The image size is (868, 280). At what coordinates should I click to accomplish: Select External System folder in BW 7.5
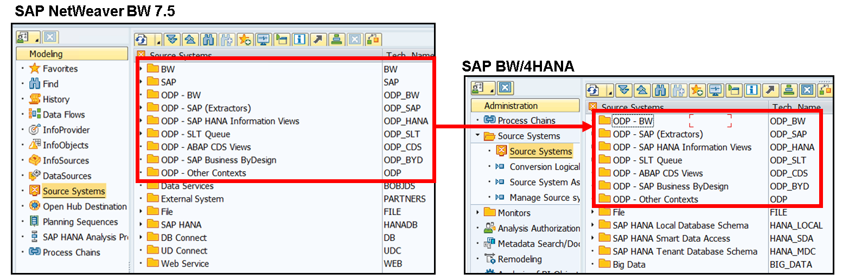pyautogui.click(x=186, y=198)
